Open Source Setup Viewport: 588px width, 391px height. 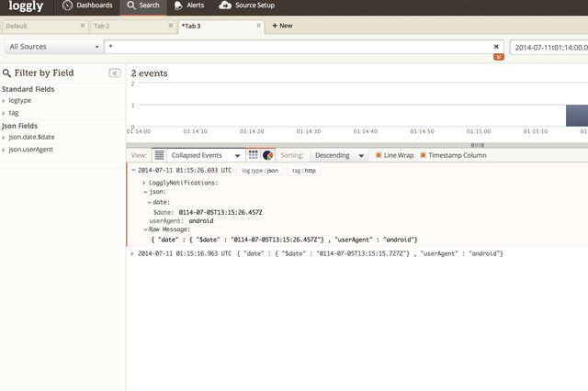click(x=247, y=6)
